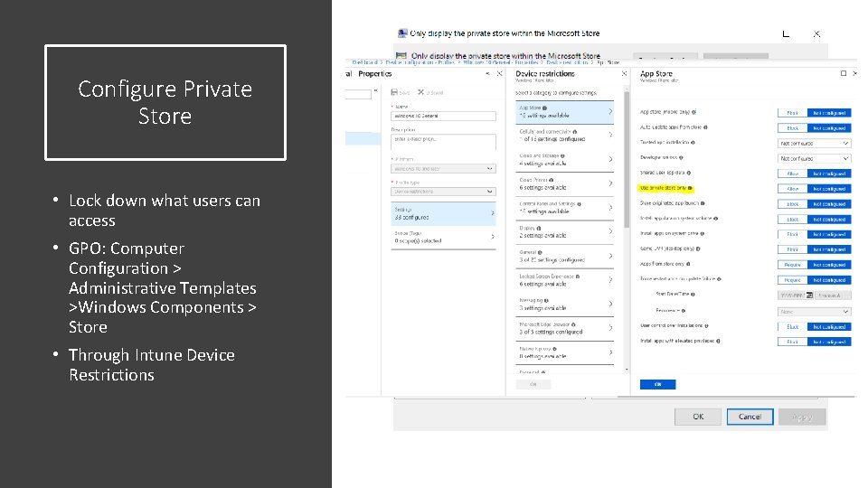Click info icon beside Developer unlock

pyautogui.click(x=681, y=157)
